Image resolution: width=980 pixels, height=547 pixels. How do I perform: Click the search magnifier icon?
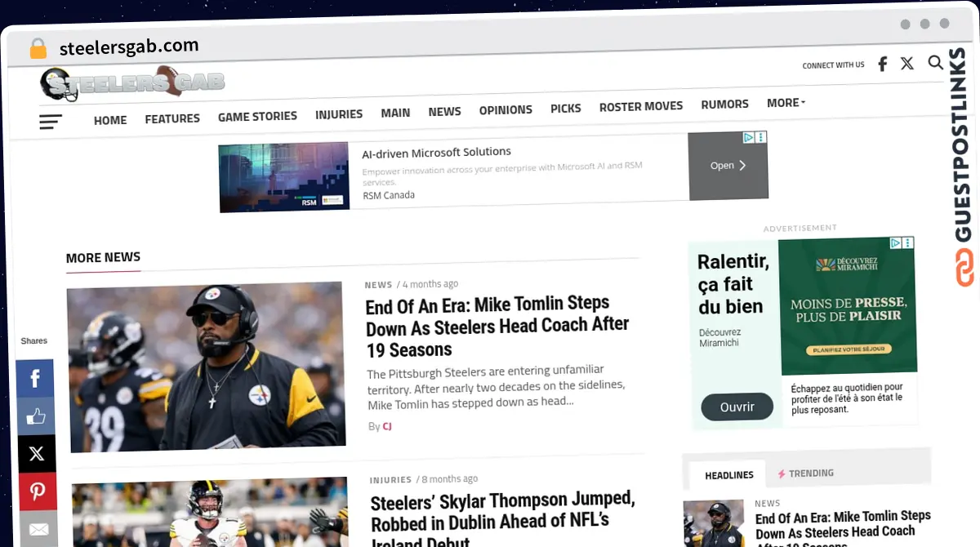pos(936,62)
